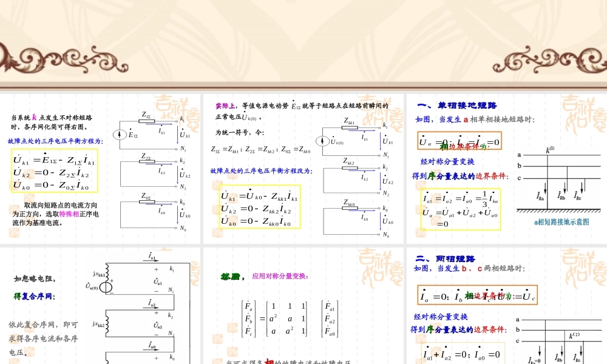Click the current source symbol Ůk(0)

pos(322,141)
